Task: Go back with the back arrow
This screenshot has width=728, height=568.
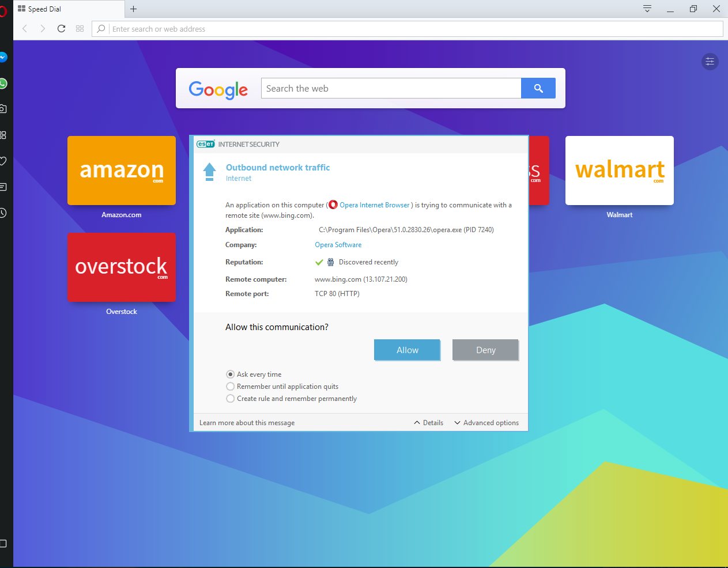Action: tap(25, 28)
